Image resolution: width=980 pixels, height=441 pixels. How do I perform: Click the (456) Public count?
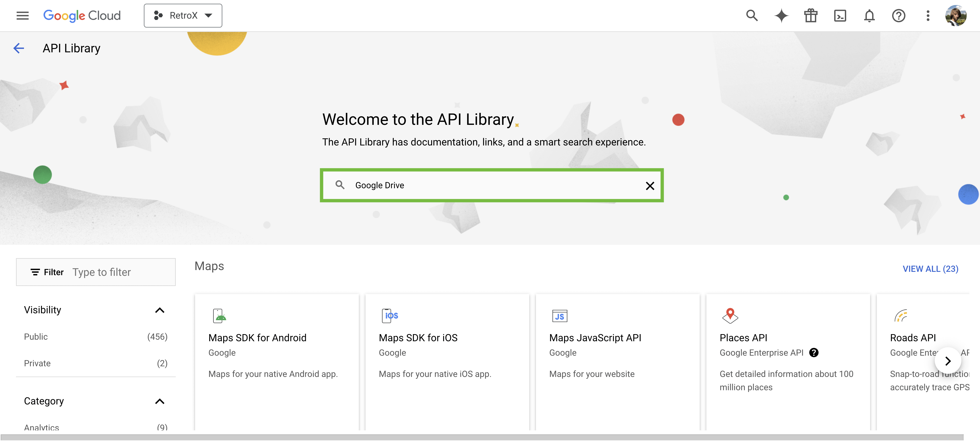(158, 337)
